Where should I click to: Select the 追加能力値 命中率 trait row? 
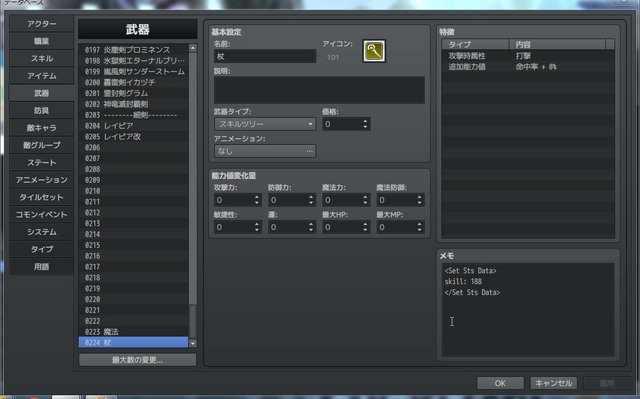(528, 66)
